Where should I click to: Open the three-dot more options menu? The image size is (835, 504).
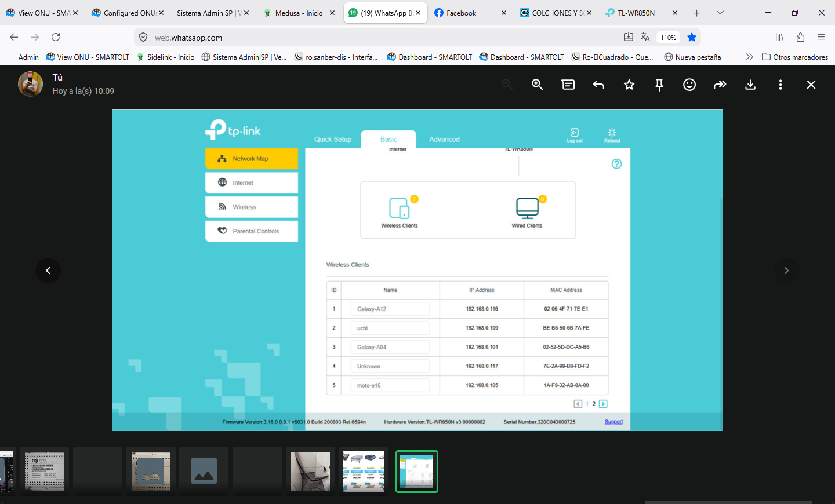(780, 85)
